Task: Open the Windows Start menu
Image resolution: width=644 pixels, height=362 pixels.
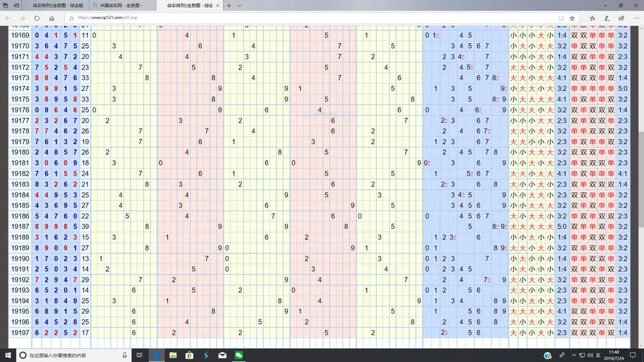Action: click(8, 355)
